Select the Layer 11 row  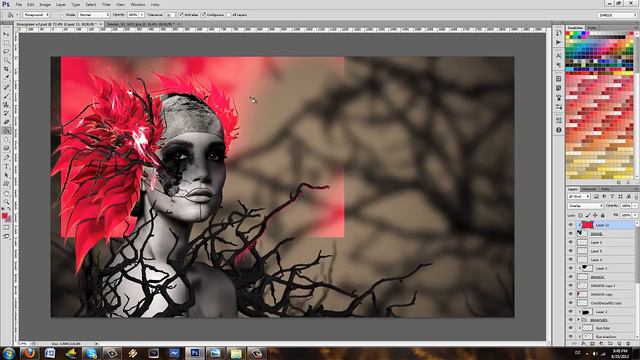point(602,225)
